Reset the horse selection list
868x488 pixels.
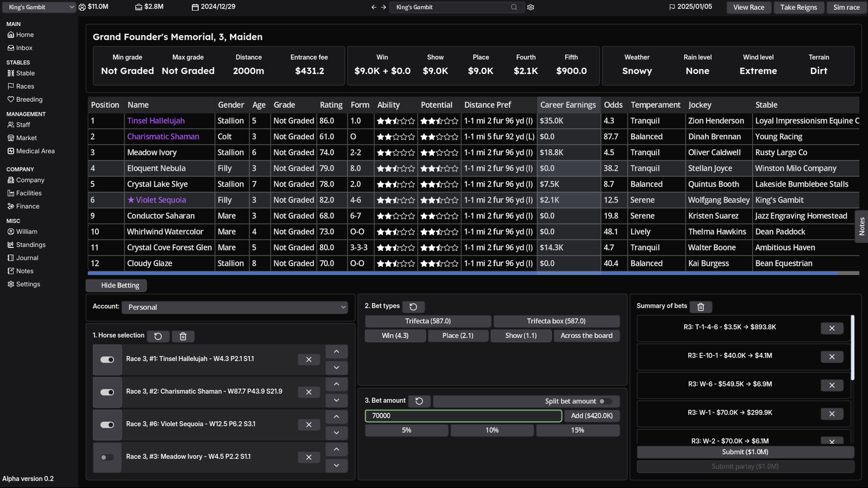click(x=158, y=336)
